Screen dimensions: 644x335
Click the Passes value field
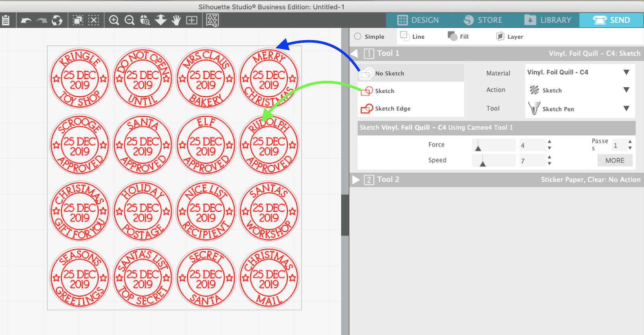[619, 145]
